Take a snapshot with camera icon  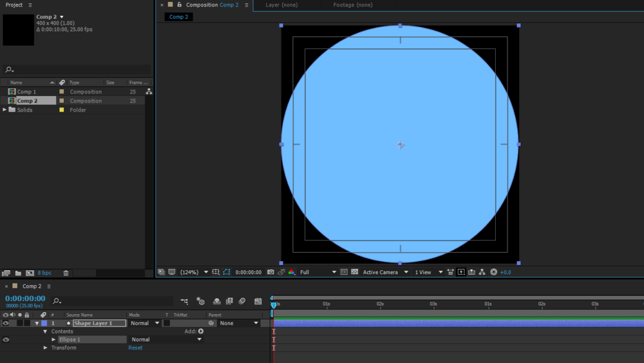[x=270, y=272]
